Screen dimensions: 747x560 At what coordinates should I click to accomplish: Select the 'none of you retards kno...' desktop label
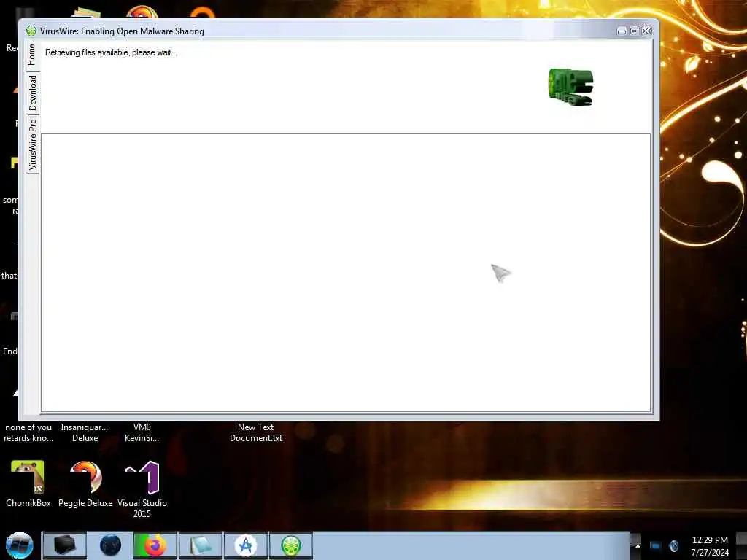(x=28, y=432)
